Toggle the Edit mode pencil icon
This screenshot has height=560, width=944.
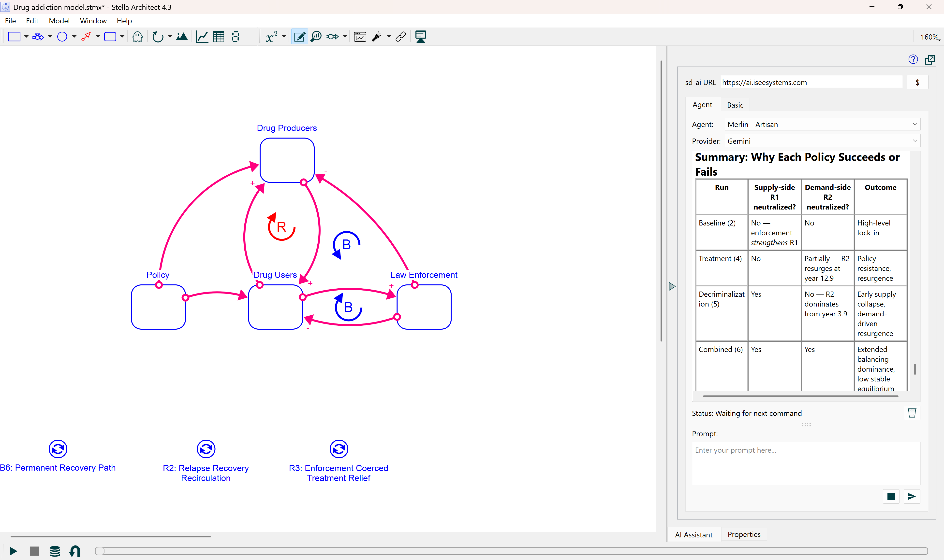coord(299,37)
